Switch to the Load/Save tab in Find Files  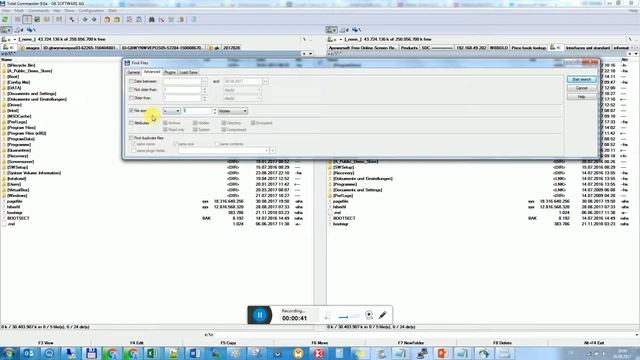click(x=189, y=72)
